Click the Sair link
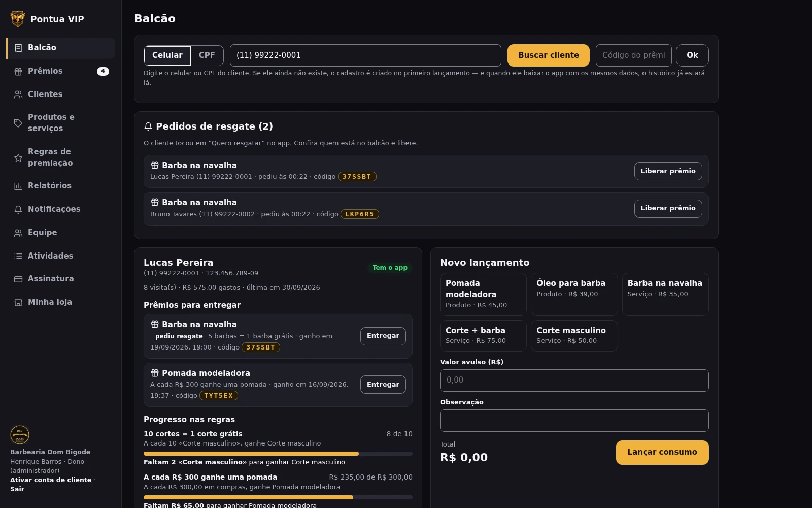Image resolution: width=812 pixels, height=508 pixels. tap(17, 489)
